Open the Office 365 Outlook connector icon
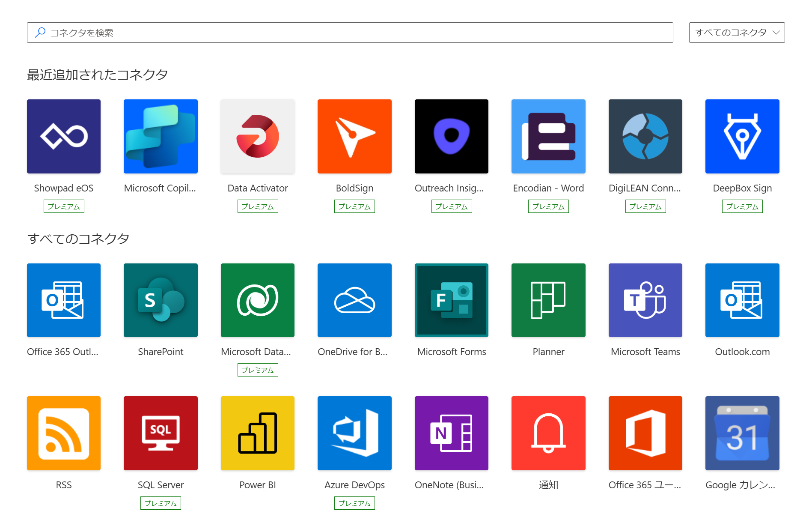 click(x=64, y=300)
